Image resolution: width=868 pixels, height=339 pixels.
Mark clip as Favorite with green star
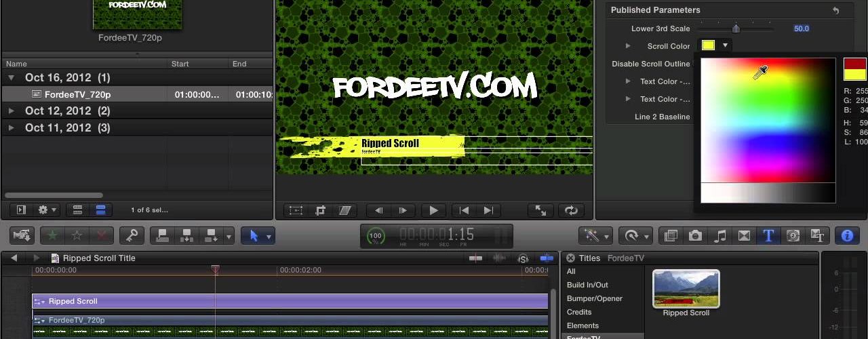click(52, 236)
